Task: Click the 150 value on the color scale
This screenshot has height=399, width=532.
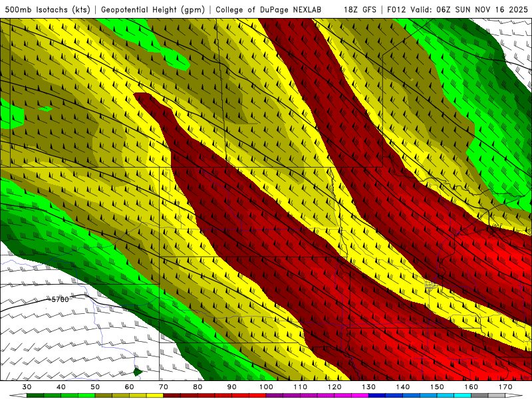Action: click(x=437, y=387)
